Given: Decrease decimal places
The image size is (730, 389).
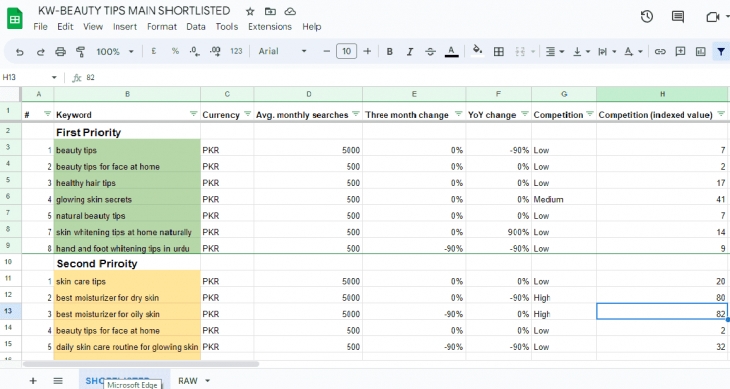Looking at the screenshot, I should coord(195,51).
